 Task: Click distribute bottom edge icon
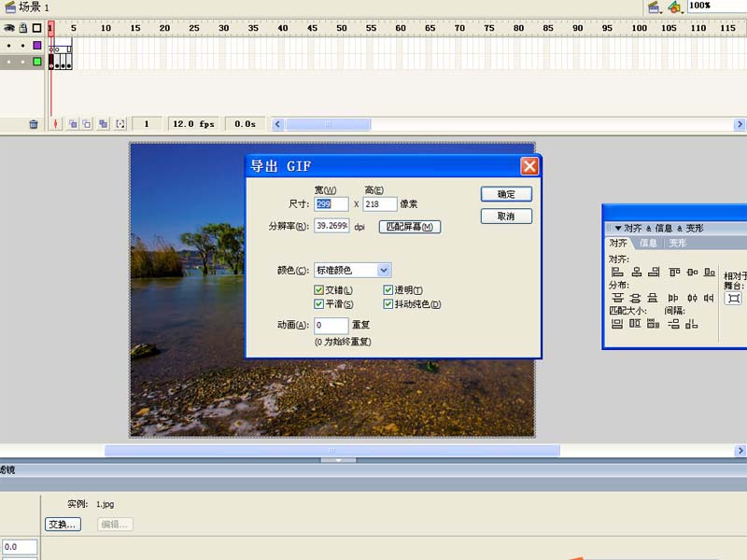pyautogui.click(x=653, y=298)
